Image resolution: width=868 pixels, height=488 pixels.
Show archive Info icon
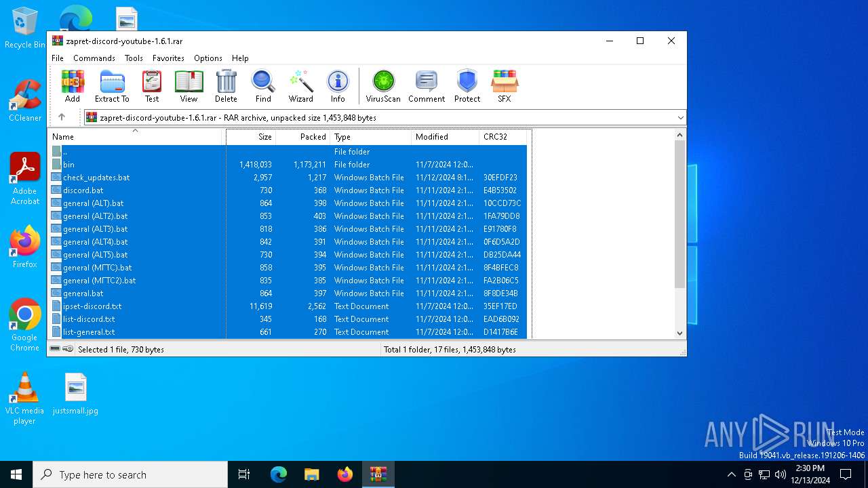point(338,86)
